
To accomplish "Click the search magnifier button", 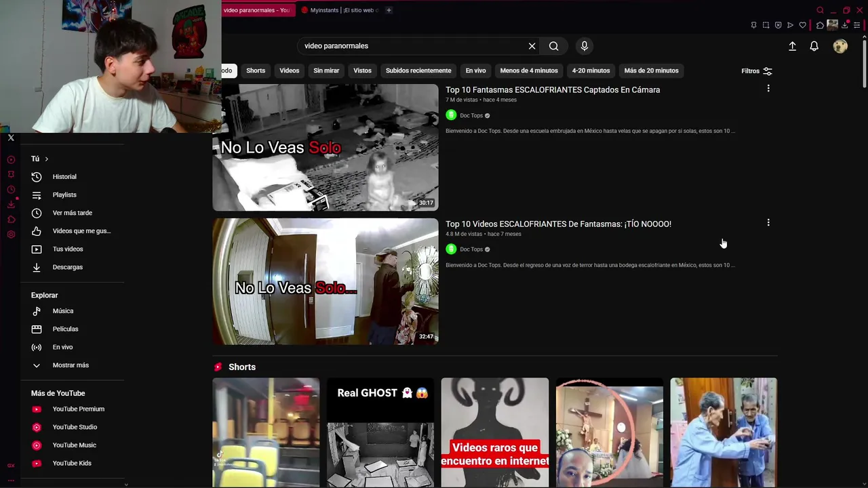I will click(x=553, y=46).
